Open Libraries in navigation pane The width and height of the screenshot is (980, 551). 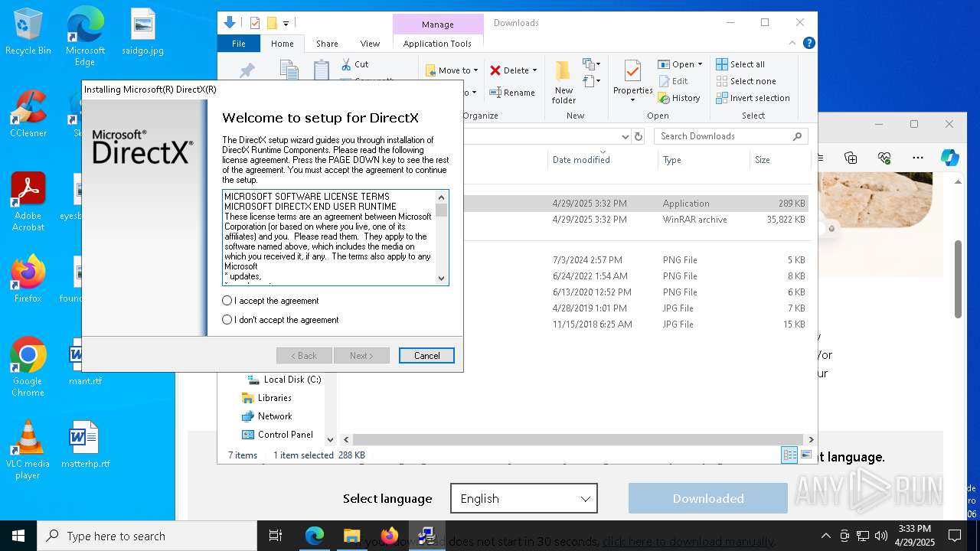click(x=266, y=398)
